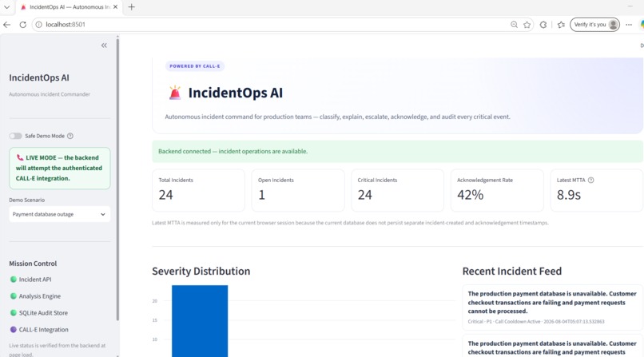
Task: Click the Latest MTTA help icon
Action: [x=590, y=180]
